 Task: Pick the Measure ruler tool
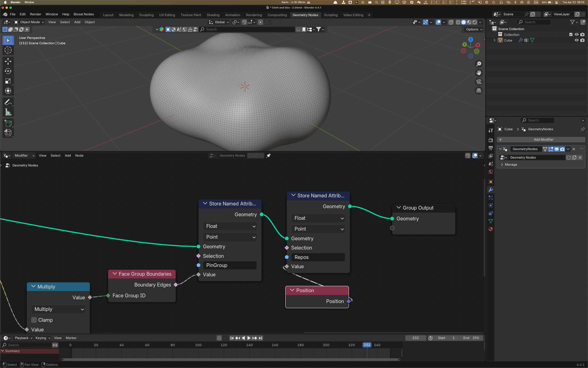click(8, 112)
